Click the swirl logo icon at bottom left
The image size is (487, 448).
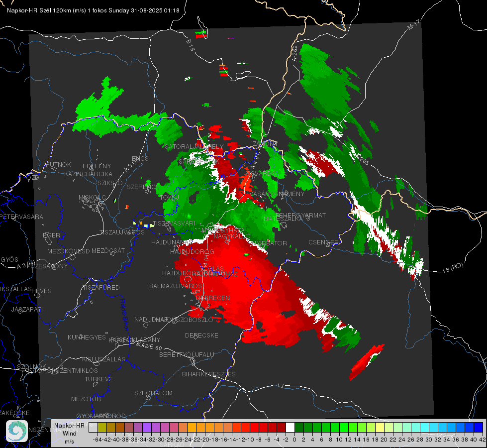click(17, 431)
